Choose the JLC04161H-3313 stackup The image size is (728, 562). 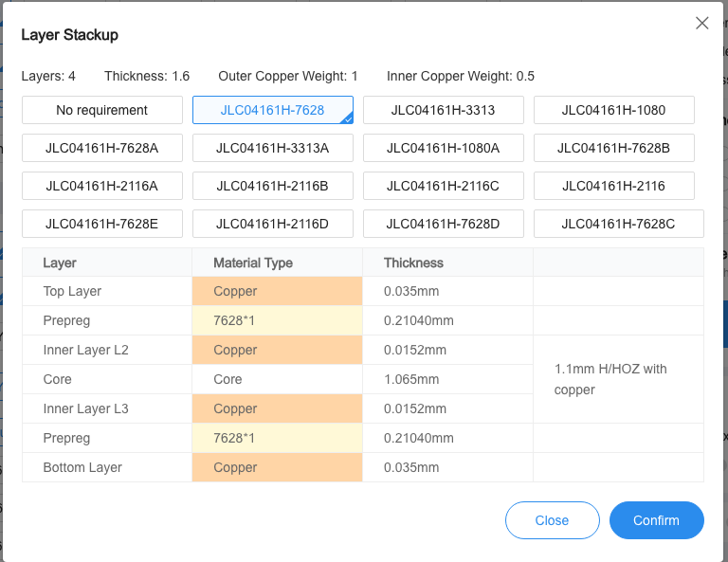click(444, 110)
